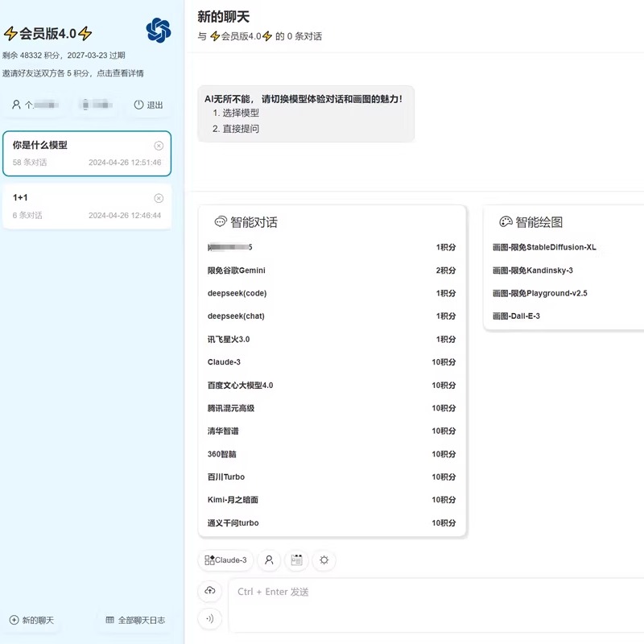Click the persona icon beside the model selector
The height and width of the screenshot is (644, 644).
(x=269, y=560)
